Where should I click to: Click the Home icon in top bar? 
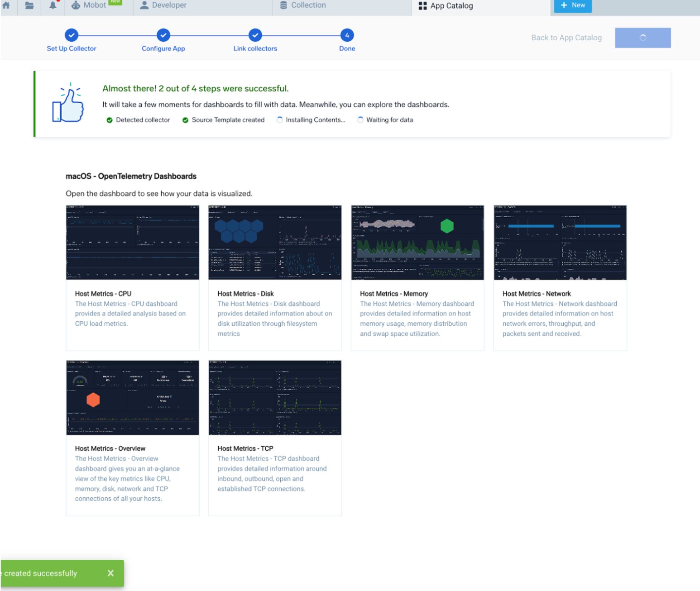pos(6,5)
